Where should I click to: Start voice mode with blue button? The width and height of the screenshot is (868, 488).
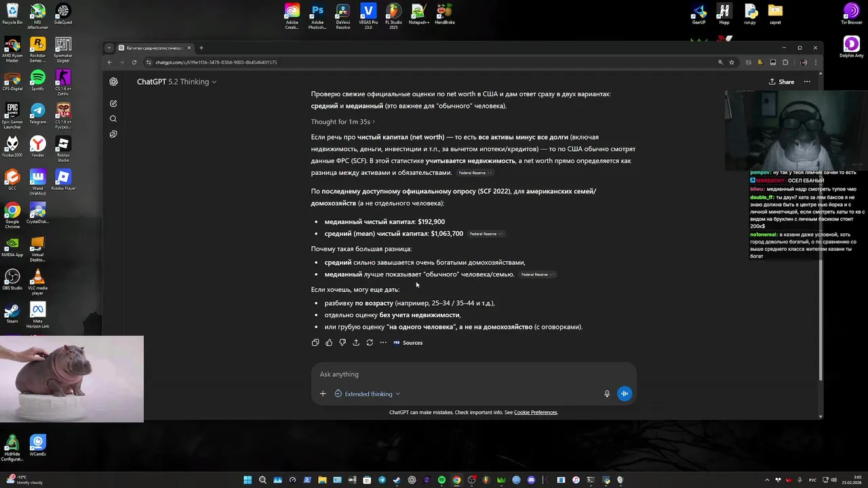pyautogui.click(x=625, y=394)
